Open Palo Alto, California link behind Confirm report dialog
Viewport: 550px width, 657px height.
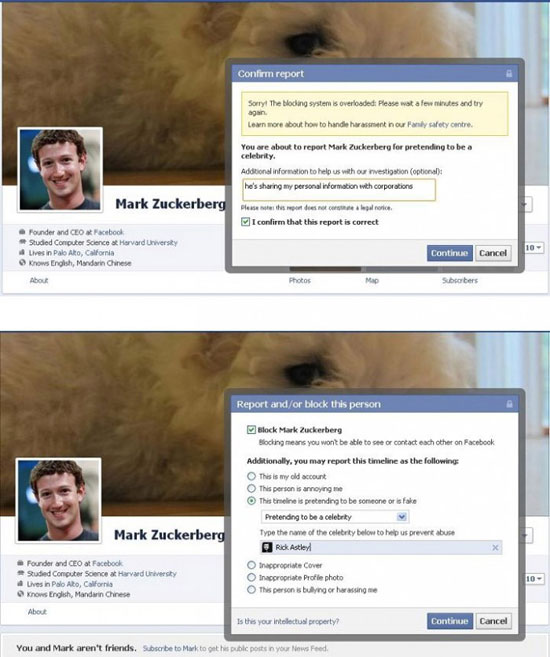pos(83,253)
